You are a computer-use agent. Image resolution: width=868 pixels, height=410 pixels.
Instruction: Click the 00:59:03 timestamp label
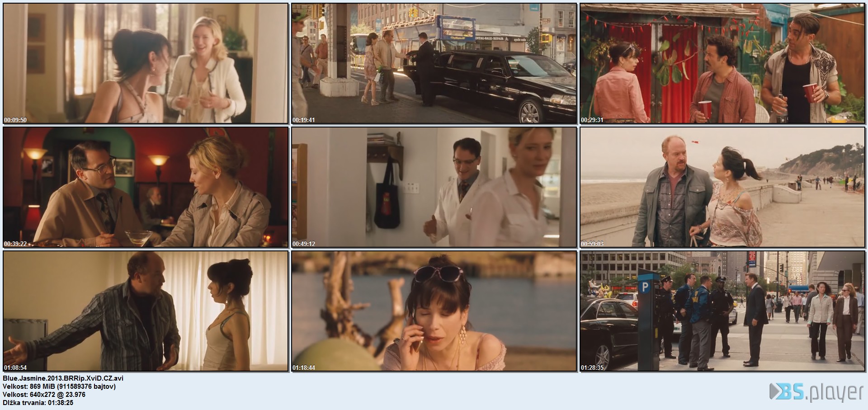(592, 244)
